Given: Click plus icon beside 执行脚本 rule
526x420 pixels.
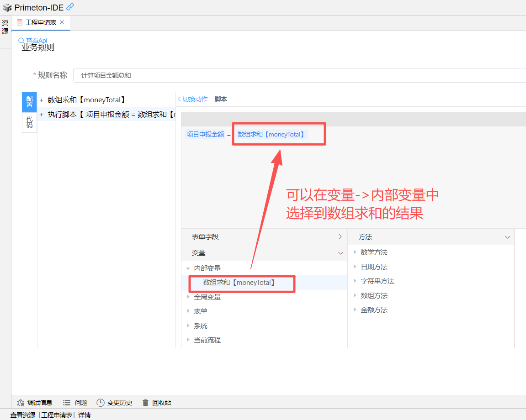Looking at the screenshot, I should tap(41, 115).
